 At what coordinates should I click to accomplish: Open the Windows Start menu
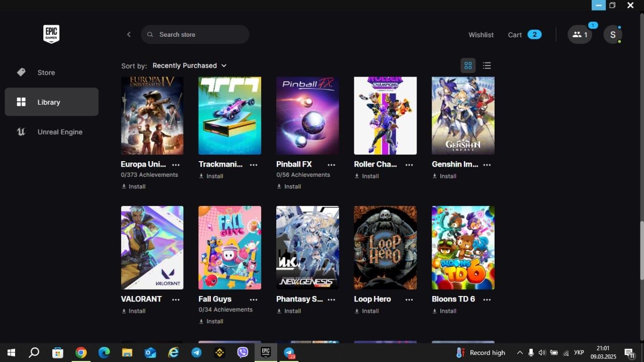click(x=11, y=353)
